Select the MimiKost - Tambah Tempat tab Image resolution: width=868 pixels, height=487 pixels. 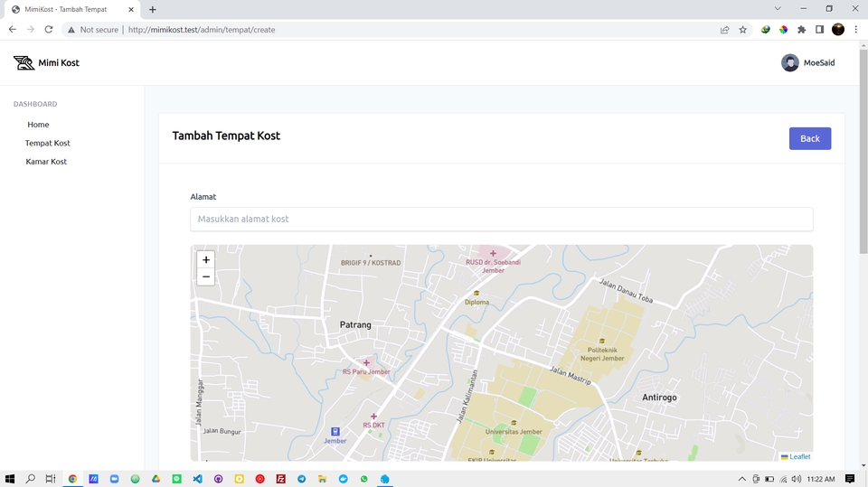coord(73,9)
